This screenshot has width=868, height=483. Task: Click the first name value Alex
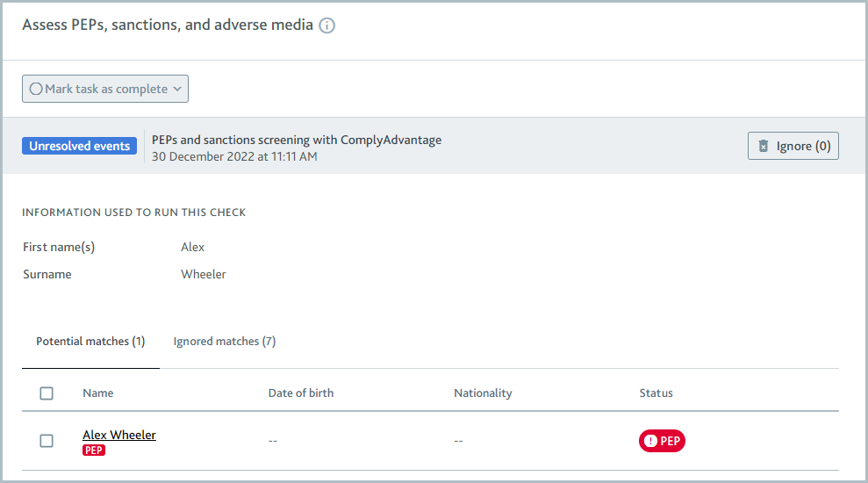coord(192,247)
